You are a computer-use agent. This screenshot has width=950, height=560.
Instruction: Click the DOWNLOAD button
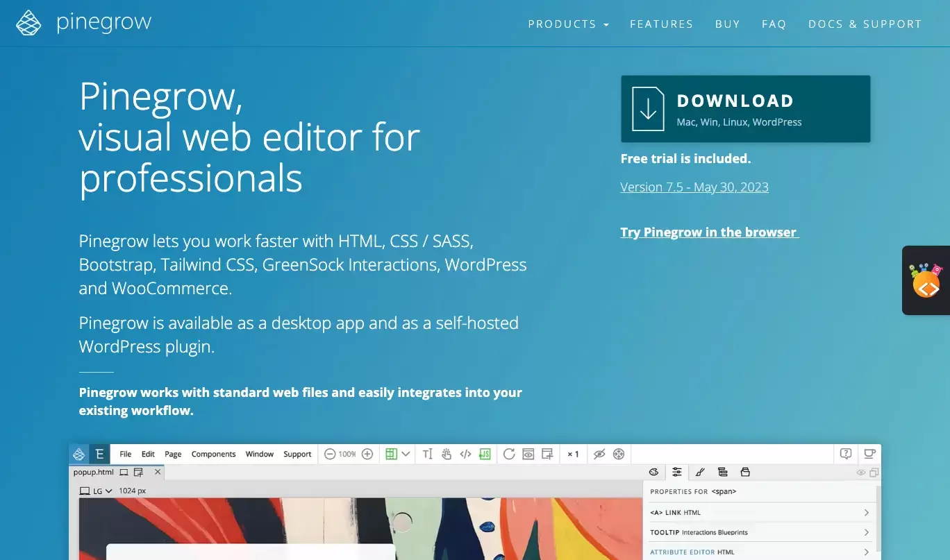pos(745,109)
